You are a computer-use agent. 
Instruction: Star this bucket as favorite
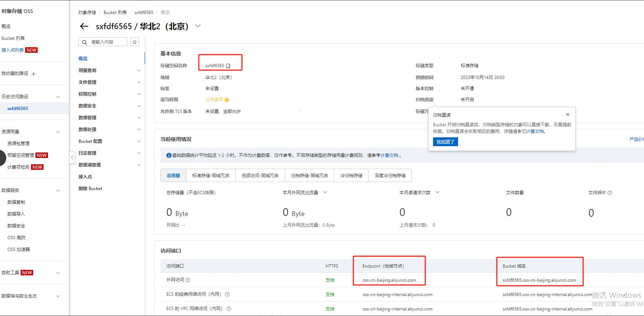coord(135,42)
